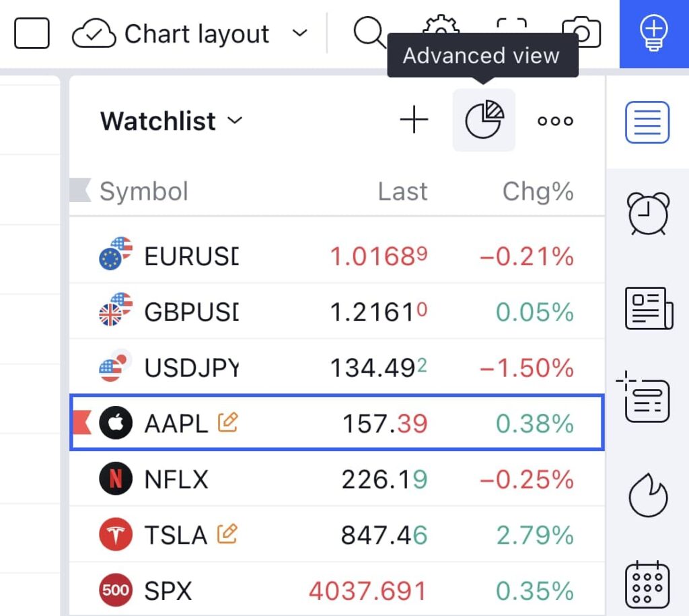Open the Economic Calendar icon
Image resolution: width=689 pixels, height=616 pixels.
(648, 583)
